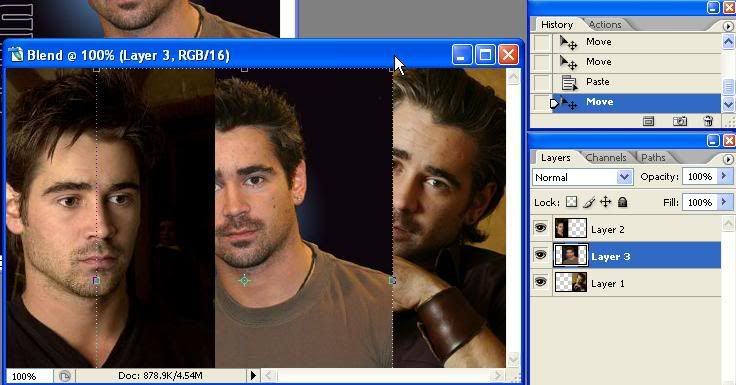Select the Layer 2 name
736x385 pixels.
607,230
